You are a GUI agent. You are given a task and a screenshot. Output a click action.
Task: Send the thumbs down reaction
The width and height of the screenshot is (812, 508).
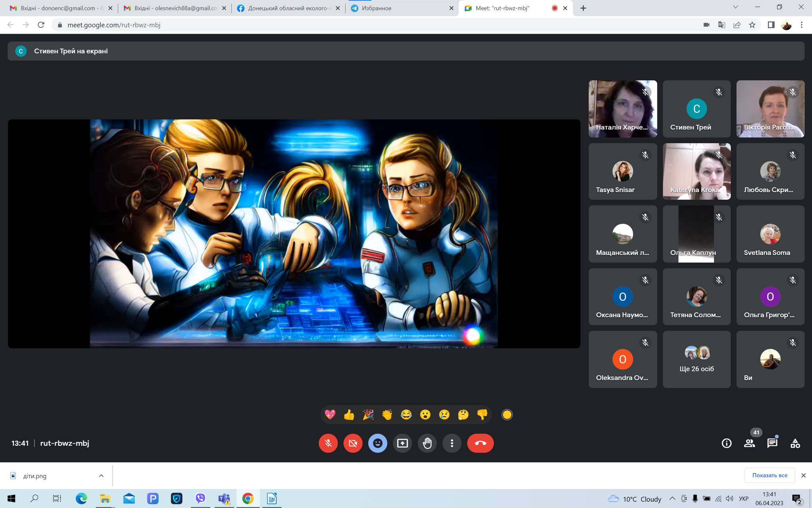pyautogui.click(x=482, y=415)
